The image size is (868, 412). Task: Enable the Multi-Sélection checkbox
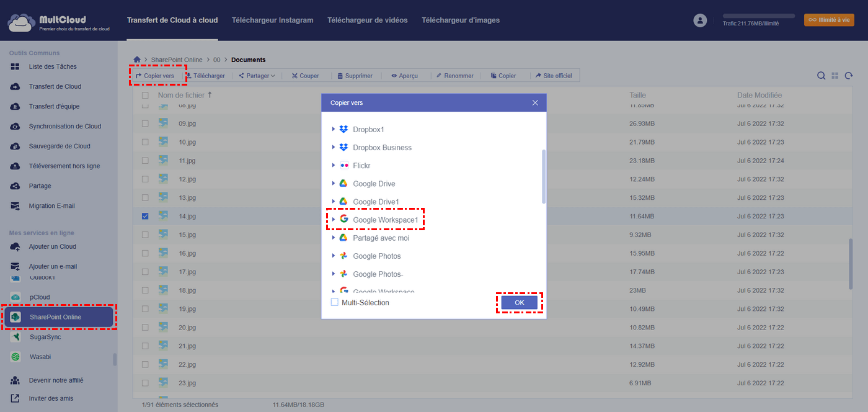(x=335, y=302)
